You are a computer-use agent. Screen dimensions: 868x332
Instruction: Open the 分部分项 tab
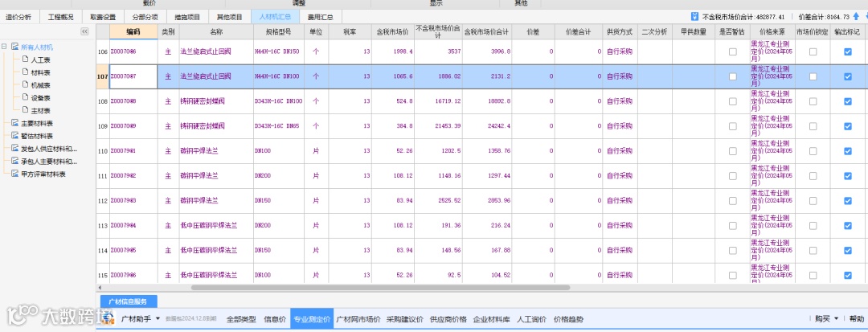pyautogui.click(x=145, y=17)
